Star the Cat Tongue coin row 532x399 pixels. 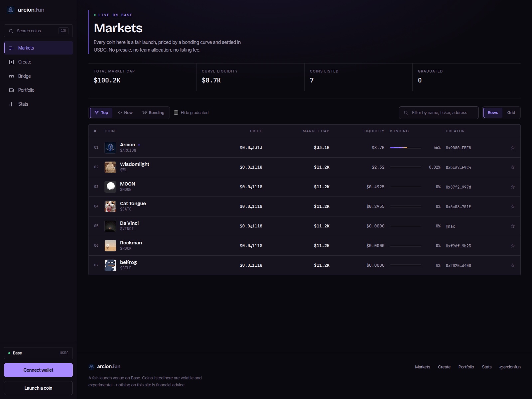tap(513, 206)
